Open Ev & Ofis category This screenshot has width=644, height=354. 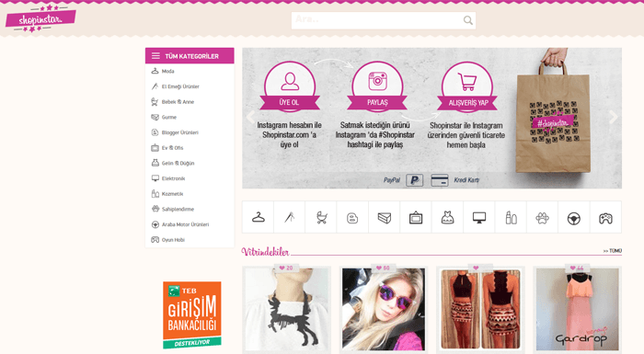167,148
